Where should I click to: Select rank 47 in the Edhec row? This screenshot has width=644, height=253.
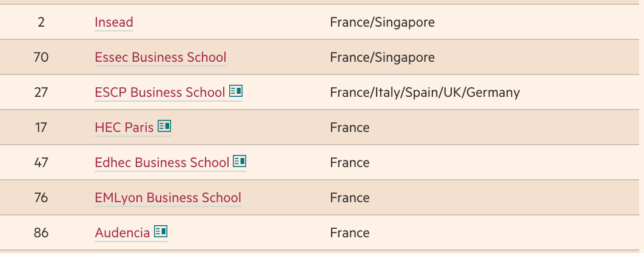[x=41, y=163]
